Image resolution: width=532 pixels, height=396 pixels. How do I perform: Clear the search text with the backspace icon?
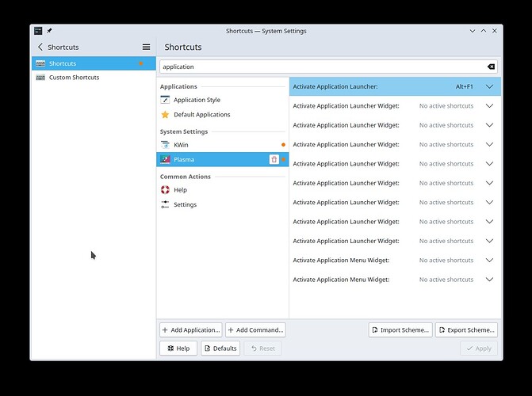tap(491, 67)
